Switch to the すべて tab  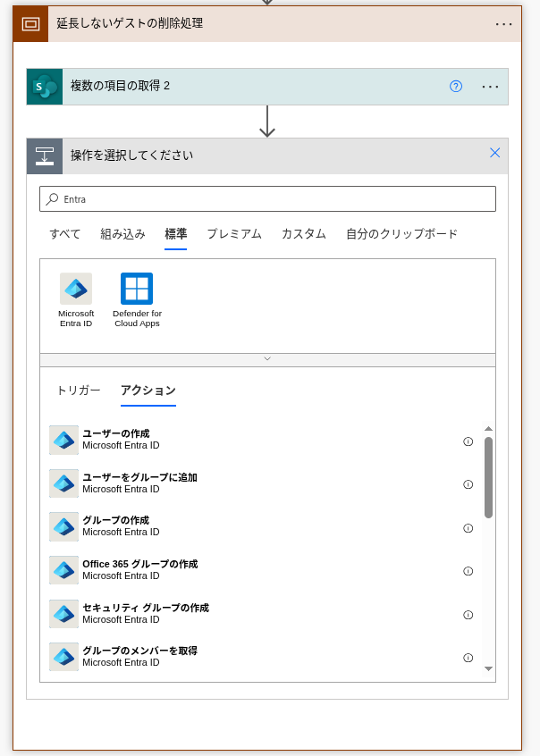[65, 234]
